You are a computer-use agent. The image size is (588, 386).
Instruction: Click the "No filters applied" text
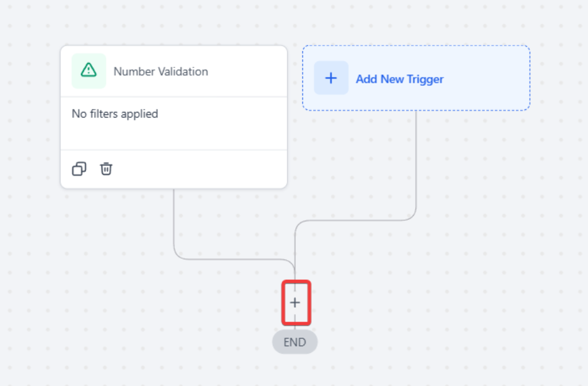[x=115, y=114]
